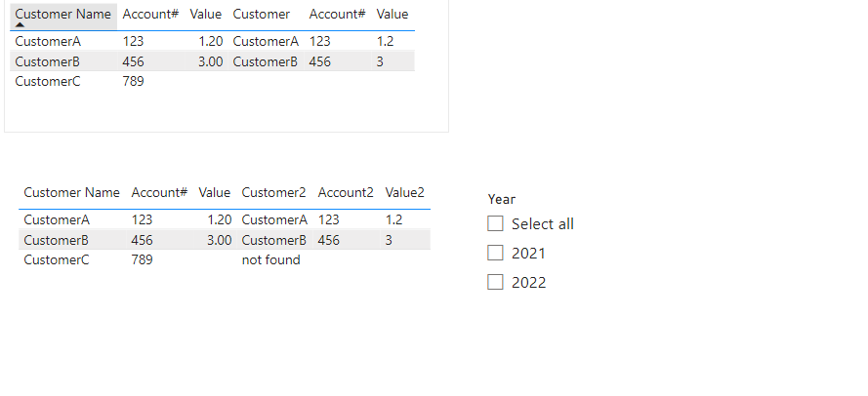
Task: Click the Value2 column header
Action: coord(404,192)
